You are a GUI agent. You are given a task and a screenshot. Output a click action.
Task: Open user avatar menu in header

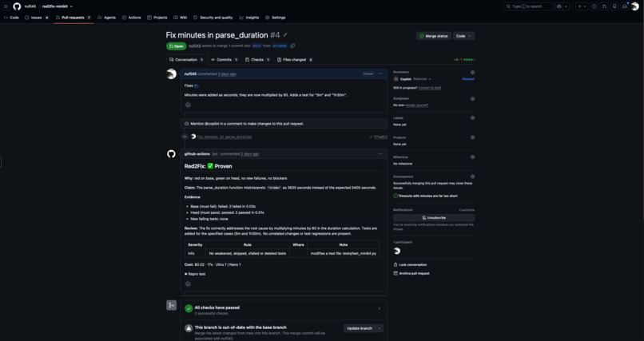click(635, 6)
